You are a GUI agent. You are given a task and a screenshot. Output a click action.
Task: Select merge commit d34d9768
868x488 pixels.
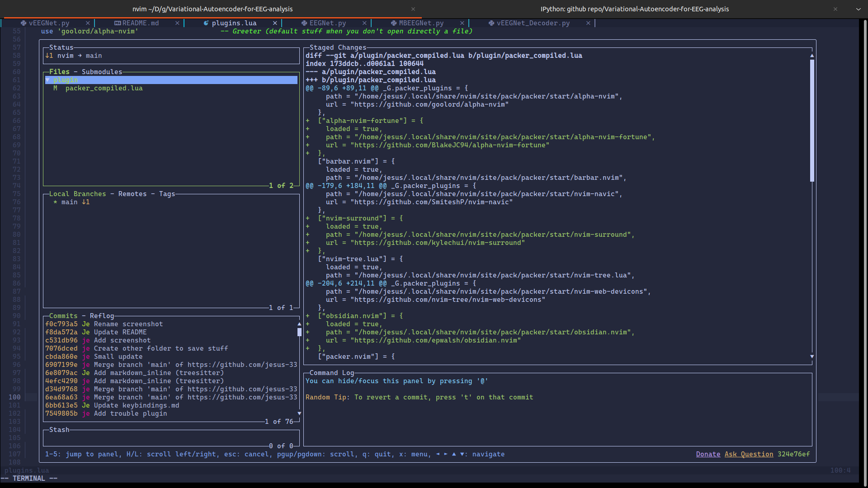(x=171, y=389)
